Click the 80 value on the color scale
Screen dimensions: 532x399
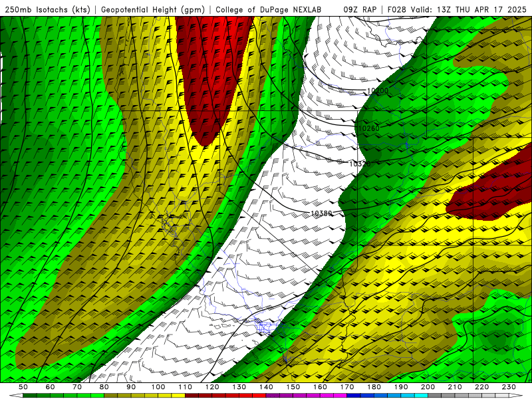click(x=104, y=387)
